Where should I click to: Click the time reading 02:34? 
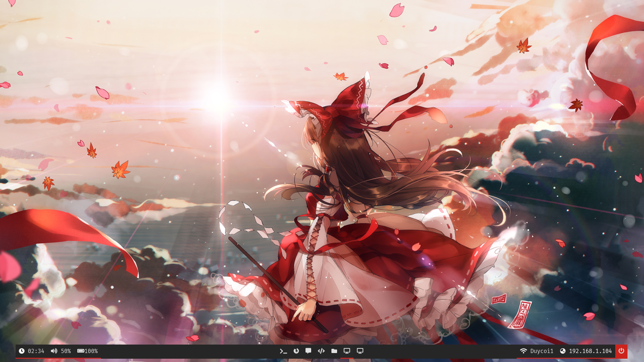point(36,351)
